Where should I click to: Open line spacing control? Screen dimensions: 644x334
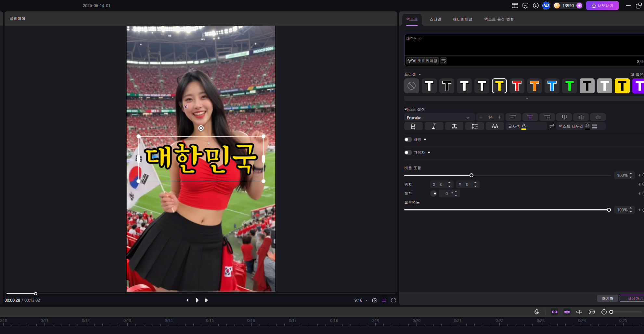pos(475,126)
